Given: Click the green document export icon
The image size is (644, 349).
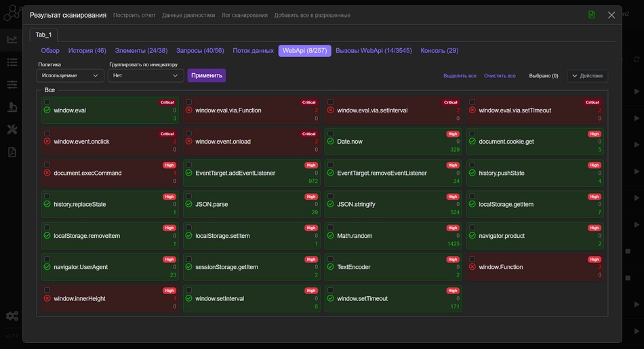Looking at the screenshot, I should 592,15.
